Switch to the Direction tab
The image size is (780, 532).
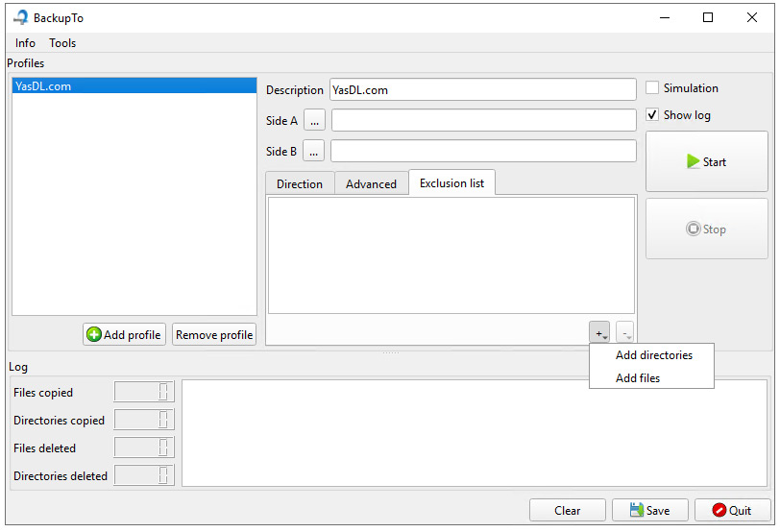300,184
